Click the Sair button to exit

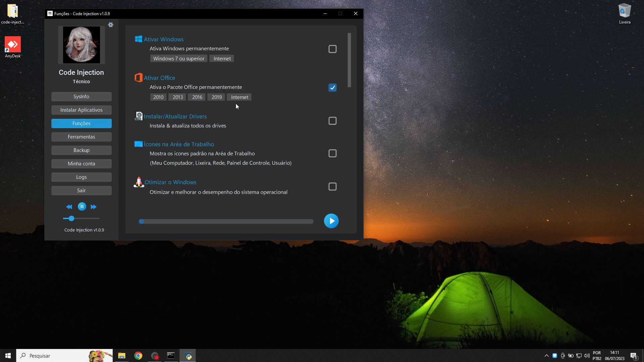82,191
